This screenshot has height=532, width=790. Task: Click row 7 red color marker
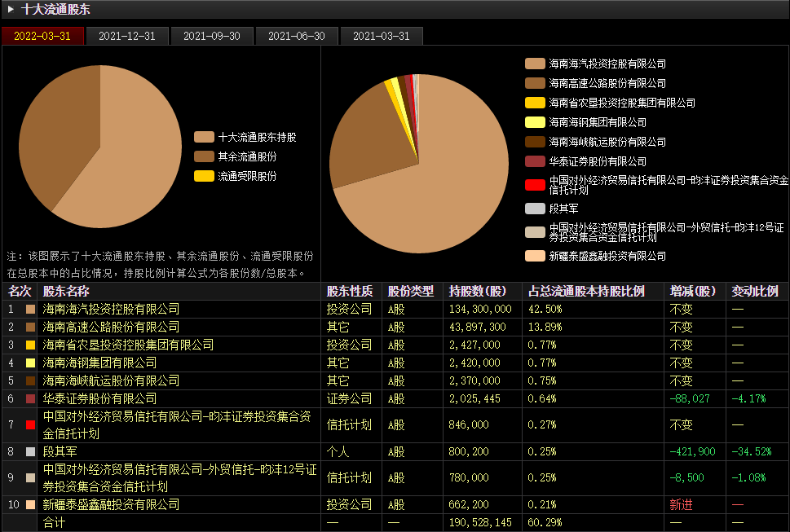tap(31, 424)
